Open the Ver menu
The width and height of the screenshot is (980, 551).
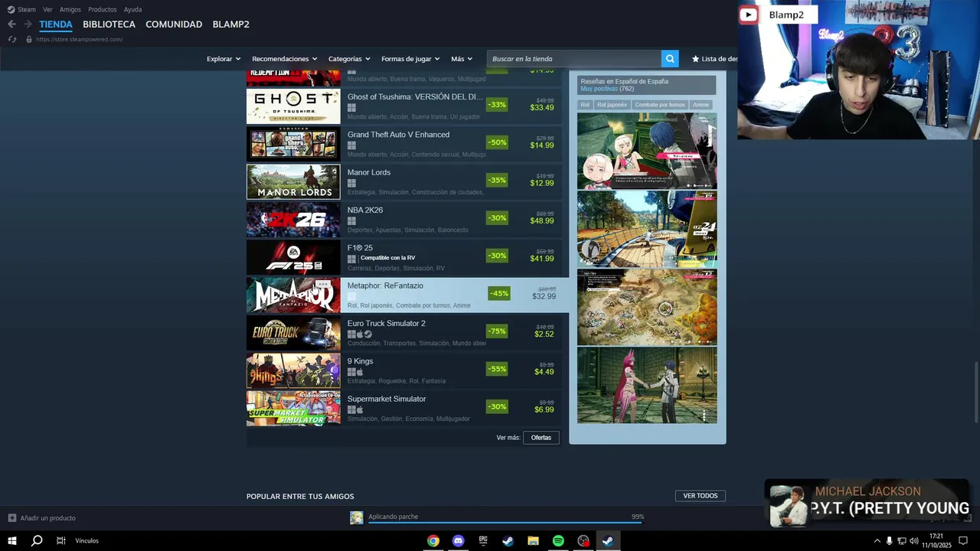click(x=47, y=9)
